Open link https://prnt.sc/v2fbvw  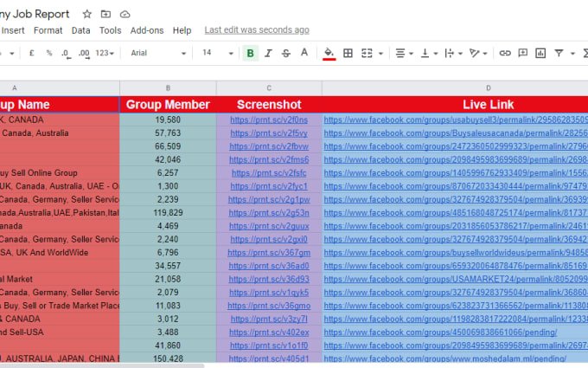pos(269,146)
